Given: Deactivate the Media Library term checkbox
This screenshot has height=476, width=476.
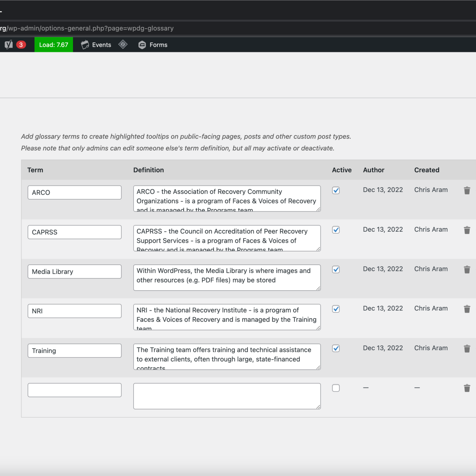Looking at the screenshot, I should [336, 270].
